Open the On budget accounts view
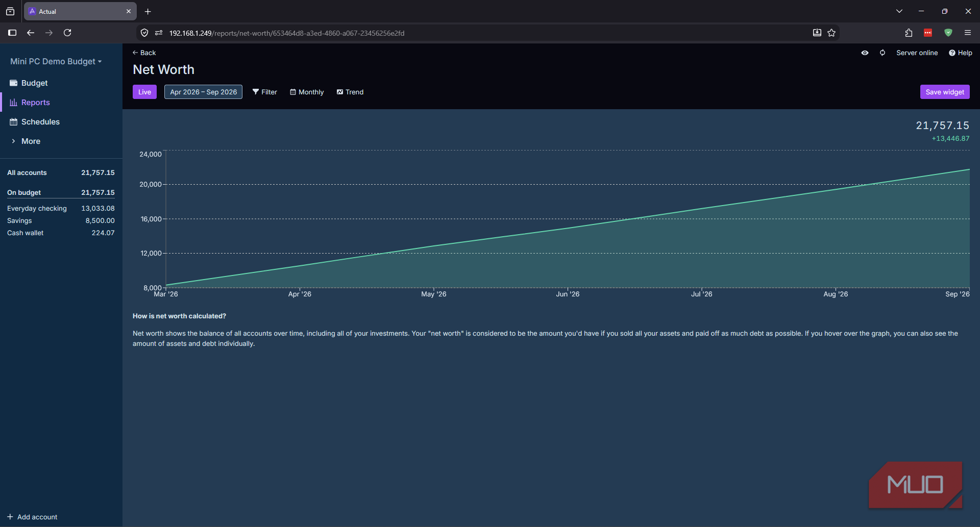 point(61,192)
